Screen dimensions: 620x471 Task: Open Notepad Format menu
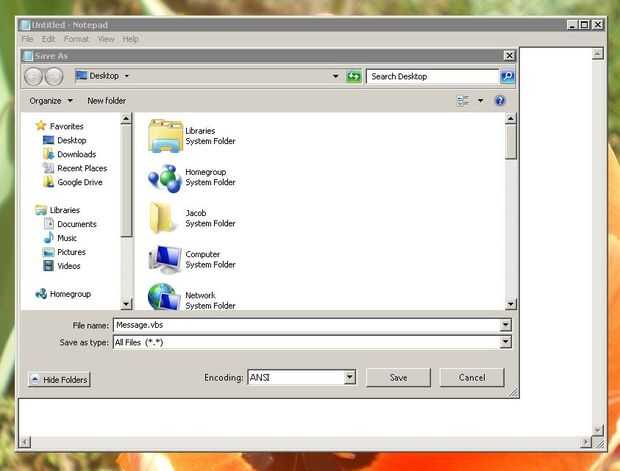click(x=76, y=39)
